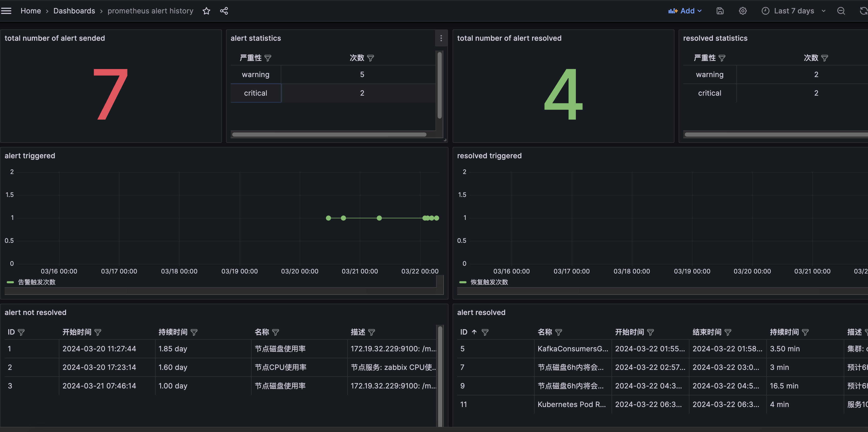Click the critical cell in alert statistics
The height and width of the screenshot is (432, 868).
click(x=256, y=93)
